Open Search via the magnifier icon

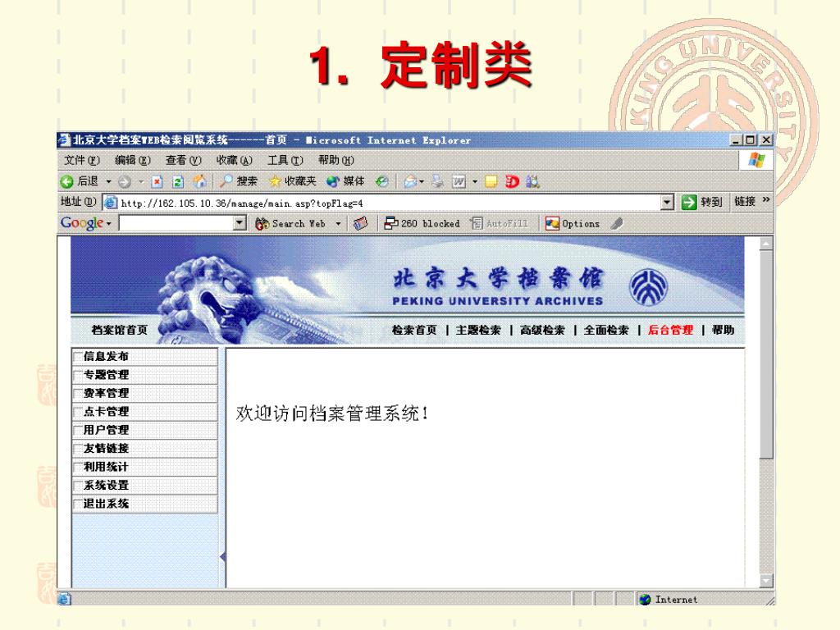point(226,181)
